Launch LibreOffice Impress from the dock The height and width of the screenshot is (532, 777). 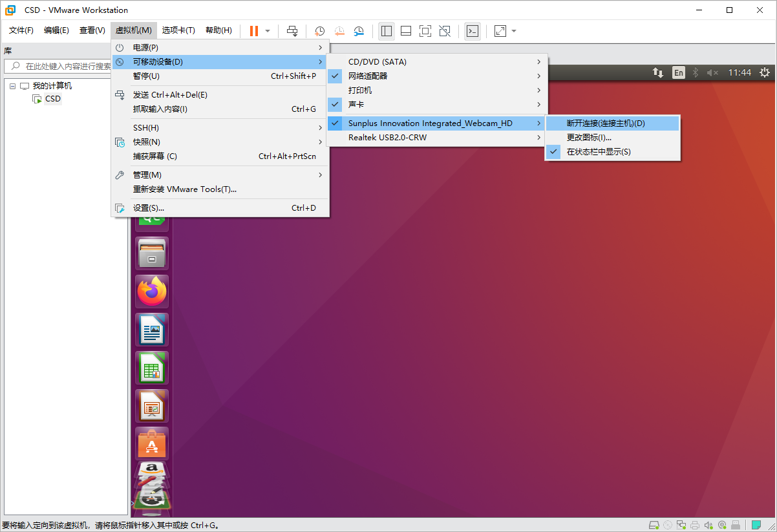(152, 405)
